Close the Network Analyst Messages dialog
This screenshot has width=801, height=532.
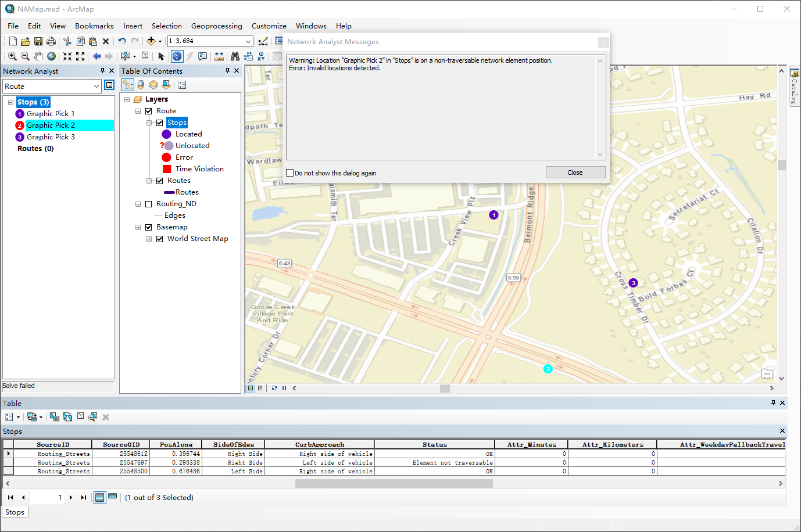pos(575,172)
